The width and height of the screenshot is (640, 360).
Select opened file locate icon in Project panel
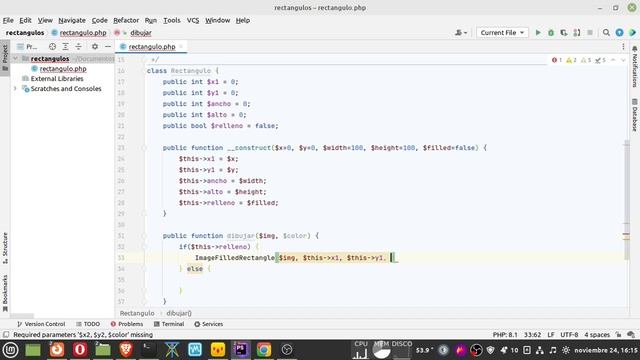(52, 47)
